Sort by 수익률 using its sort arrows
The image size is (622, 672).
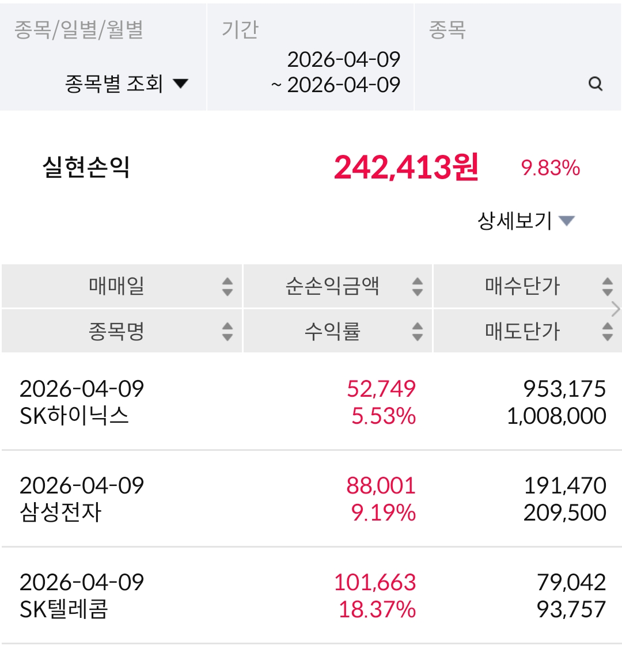418,331
